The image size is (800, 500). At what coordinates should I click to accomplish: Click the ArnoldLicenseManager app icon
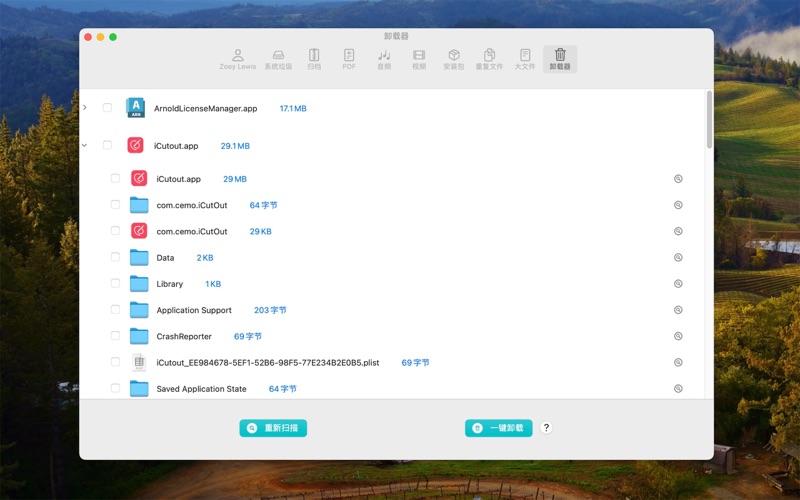click(x=136, y=108)
